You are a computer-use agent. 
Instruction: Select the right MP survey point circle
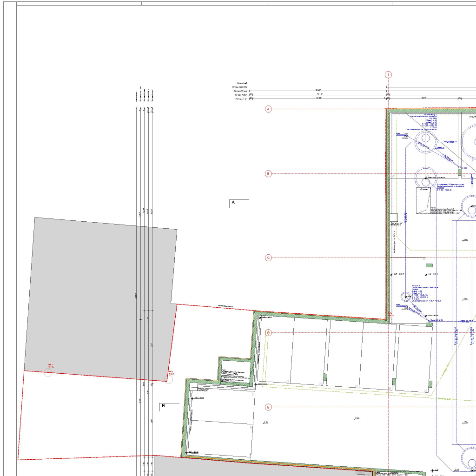coord(169,379)
